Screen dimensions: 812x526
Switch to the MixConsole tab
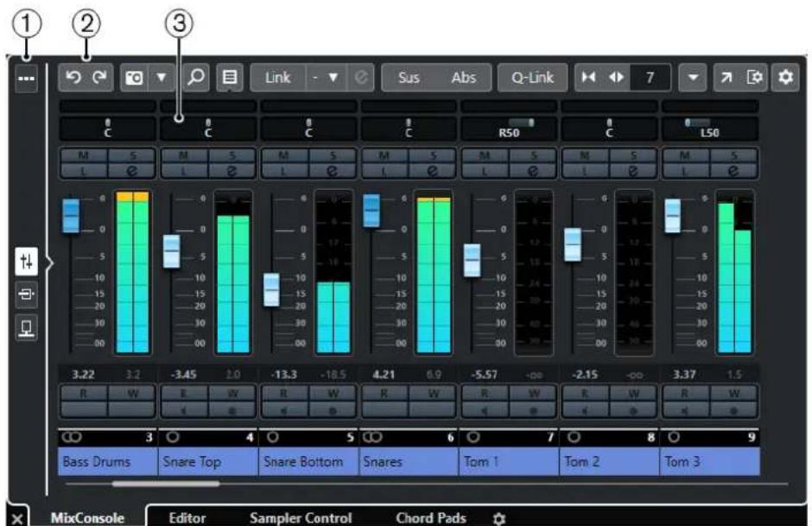point(87,517)
